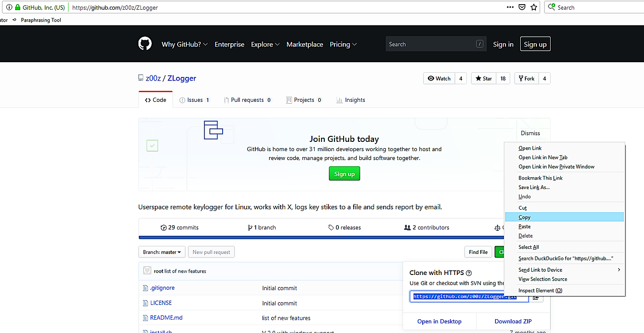The width and height of the screenshot is (644, 333).
Task: Click the README.md file icon
Action: [x=146, y=318]
